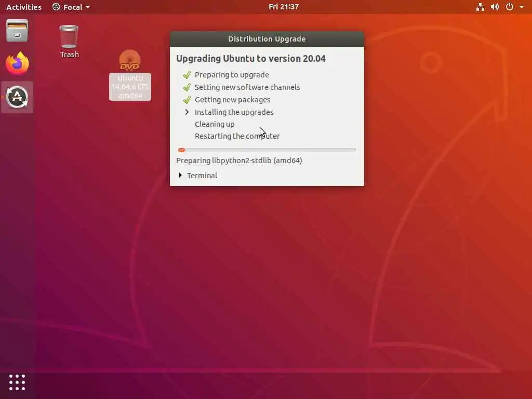Click the 'Preparing to upgrade' checkmark

click(x=187, y=75)
